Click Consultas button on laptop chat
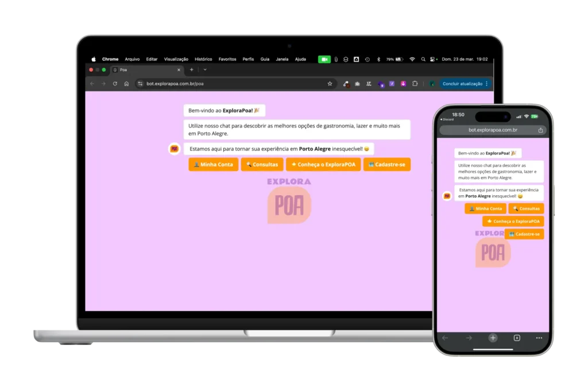Viewport: 588px width, 391px height. coord(262,165)
